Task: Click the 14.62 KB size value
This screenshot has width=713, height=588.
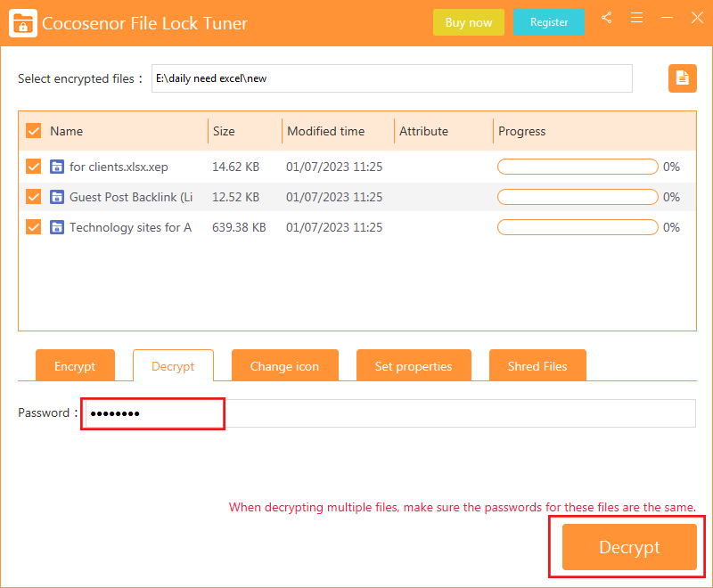Action: [x=235, y=167]
